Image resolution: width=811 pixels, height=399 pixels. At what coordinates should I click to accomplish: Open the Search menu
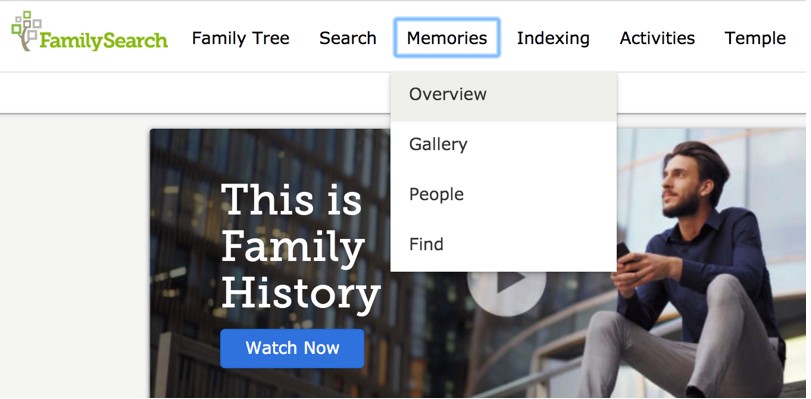pos(348,38)
